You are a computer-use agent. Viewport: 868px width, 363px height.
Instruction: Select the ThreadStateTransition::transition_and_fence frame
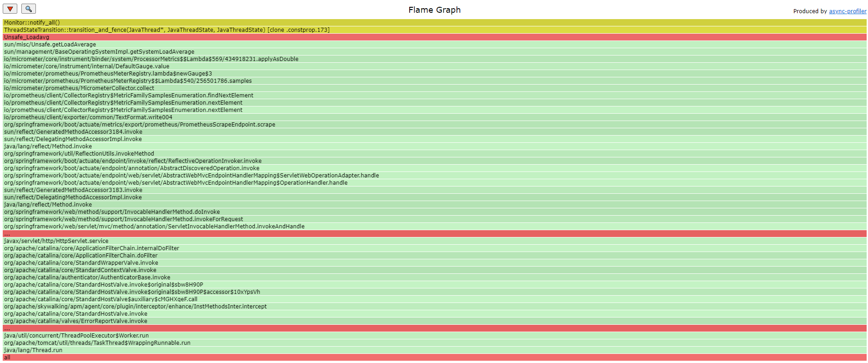(x=434, y=30)
